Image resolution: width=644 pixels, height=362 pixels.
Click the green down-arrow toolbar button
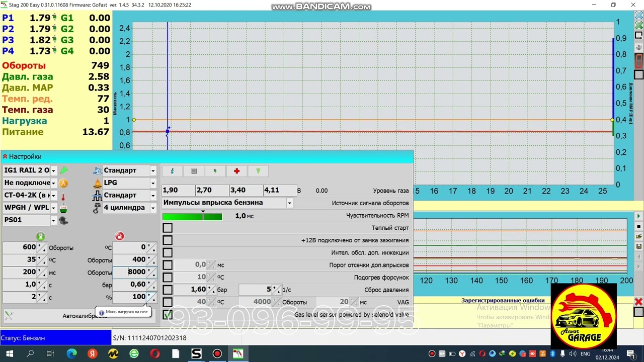(258, 171)
